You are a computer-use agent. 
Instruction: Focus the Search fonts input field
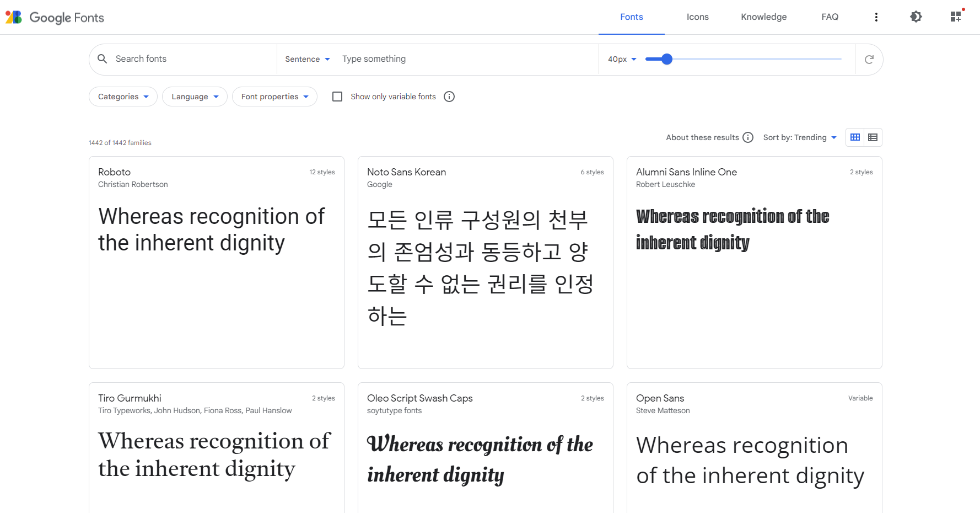[x=193, y=59]
